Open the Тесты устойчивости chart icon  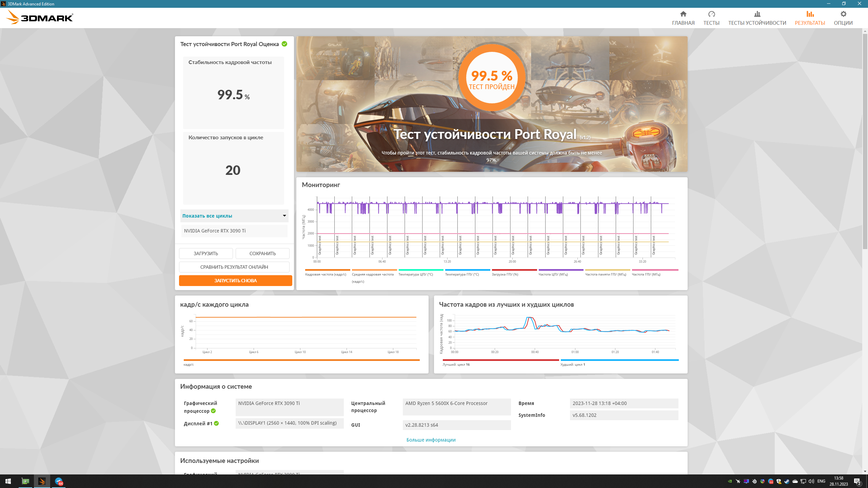[757, 14]
